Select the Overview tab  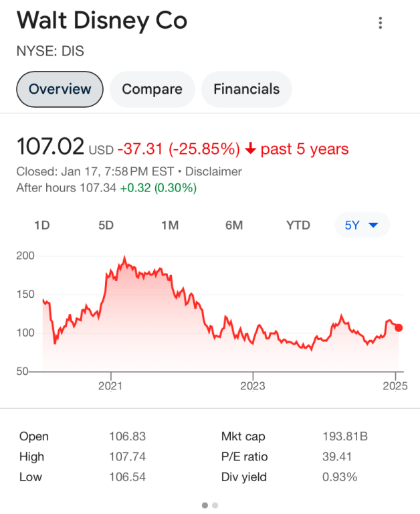tap(60, 89)
